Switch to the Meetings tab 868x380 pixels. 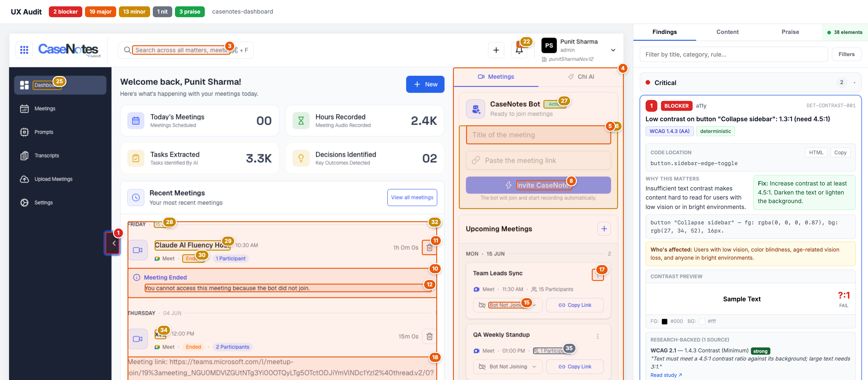[496, 76]
